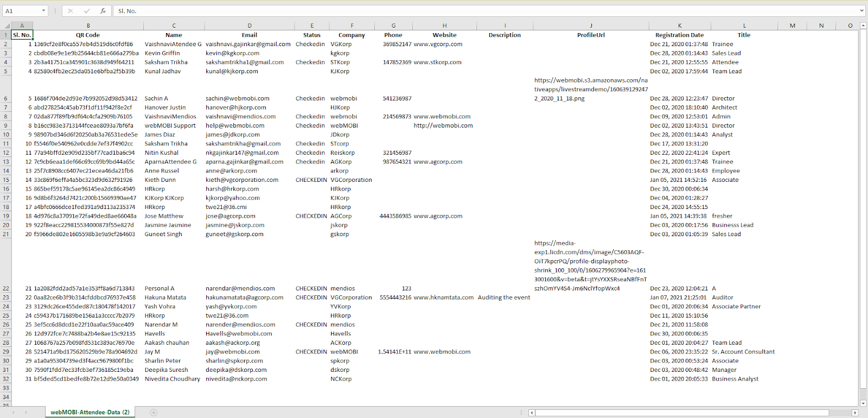Click the horizontal scrollbar left arrow

tap(532, 413)
